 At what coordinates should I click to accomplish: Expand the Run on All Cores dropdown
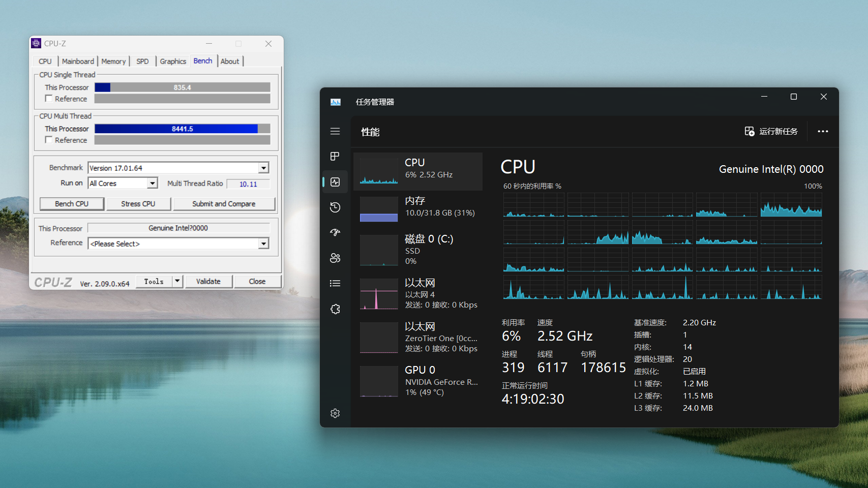tap(152, 184)
